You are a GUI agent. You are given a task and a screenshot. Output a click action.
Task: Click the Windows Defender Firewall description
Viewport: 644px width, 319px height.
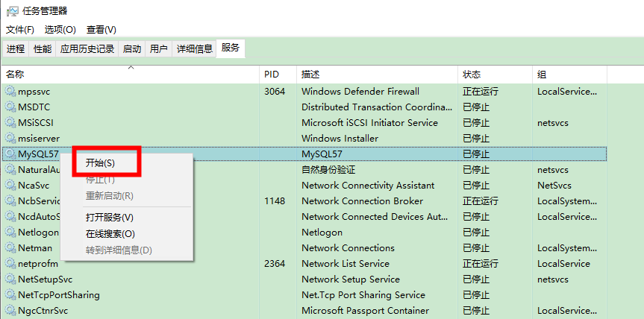coord(360,92)
